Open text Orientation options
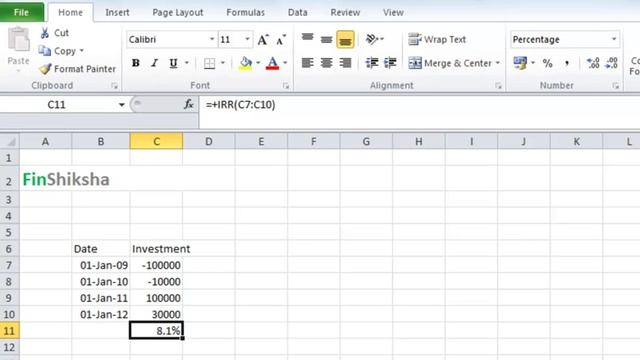Screen dimensions: 640x360 coord(375,39)
